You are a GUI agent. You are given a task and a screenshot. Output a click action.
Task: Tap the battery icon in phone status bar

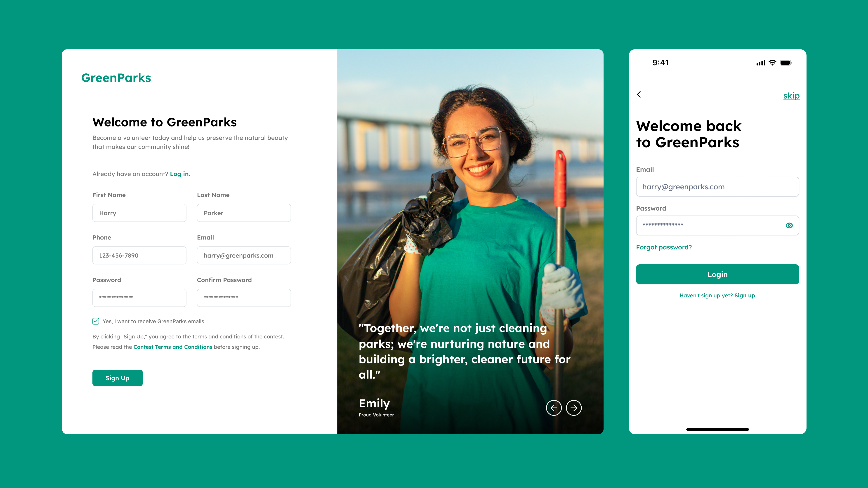tap(786, 63)
